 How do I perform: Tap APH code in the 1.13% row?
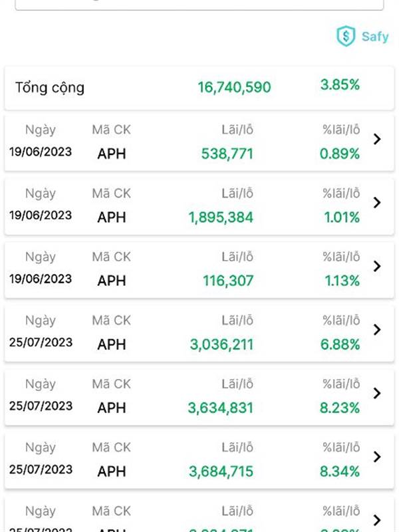(112, 281)
